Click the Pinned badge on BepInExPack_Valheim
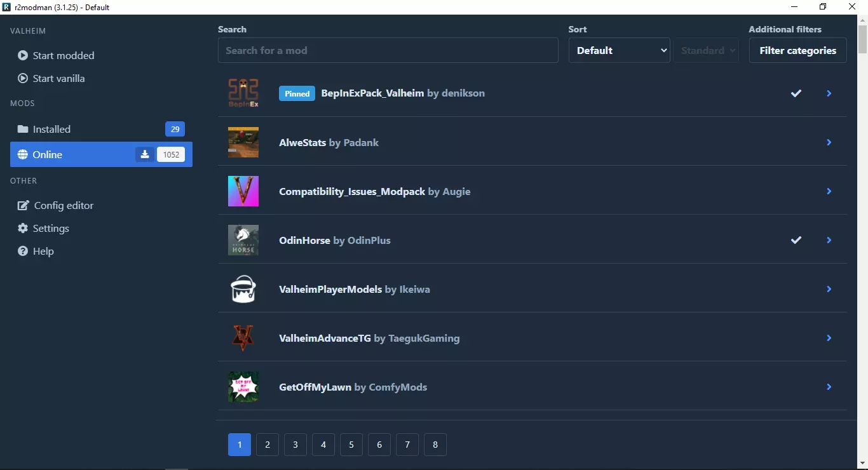The image size is (868, 470). point(297,93)
